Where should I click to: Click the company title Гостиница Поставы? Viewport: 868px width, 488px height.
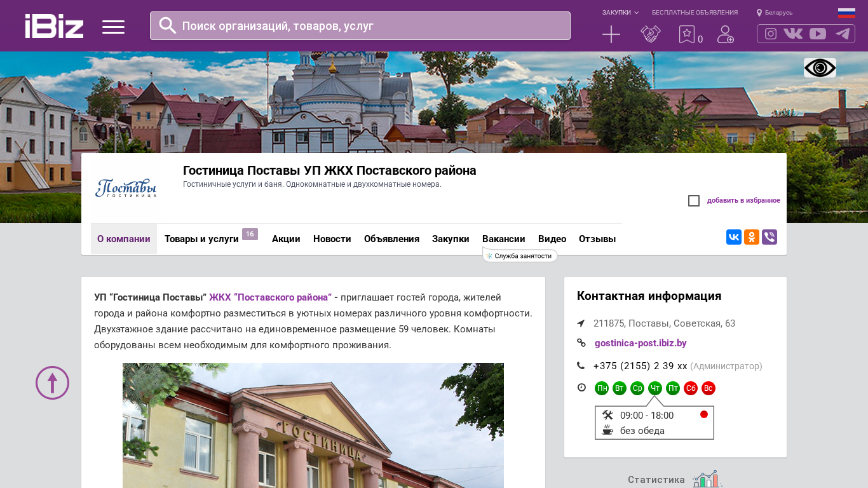tap(329, 170)
